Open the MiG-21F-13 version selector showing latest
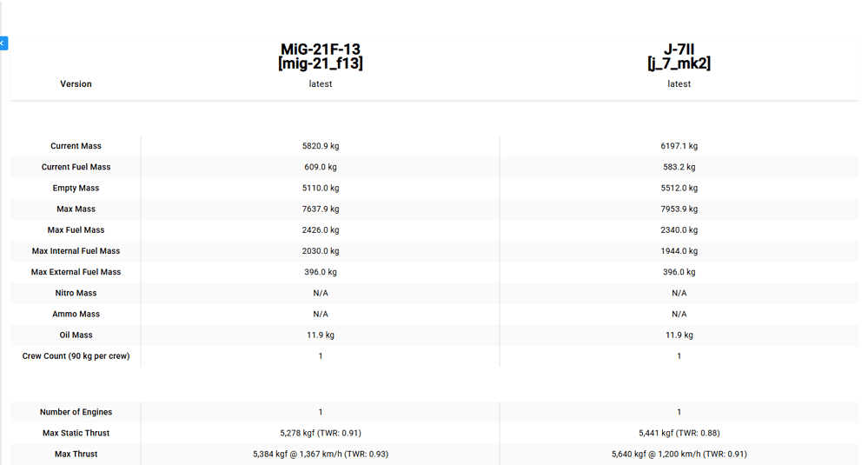This screenshot has width=868, height=465. [321, 84]
